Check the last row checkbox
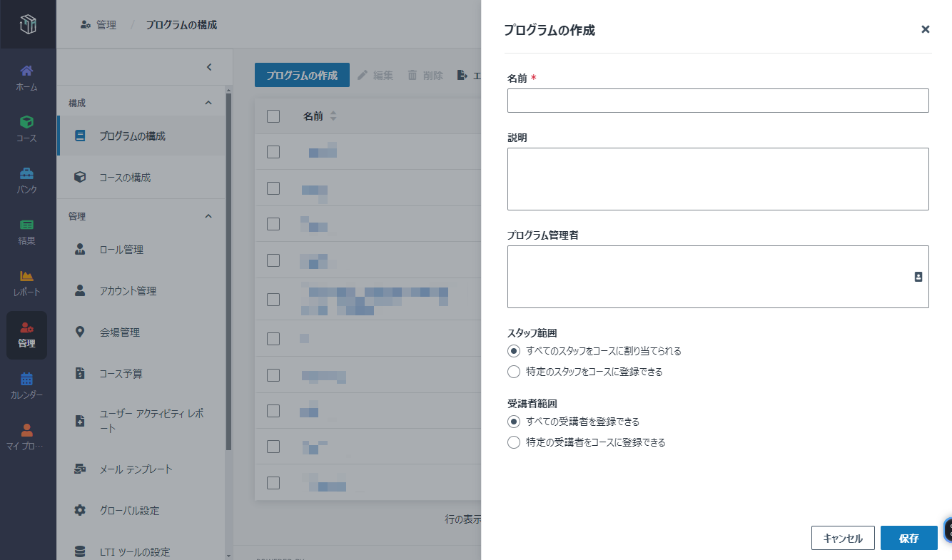The width and height of the screenshot is (952, 560). (273, 482)
